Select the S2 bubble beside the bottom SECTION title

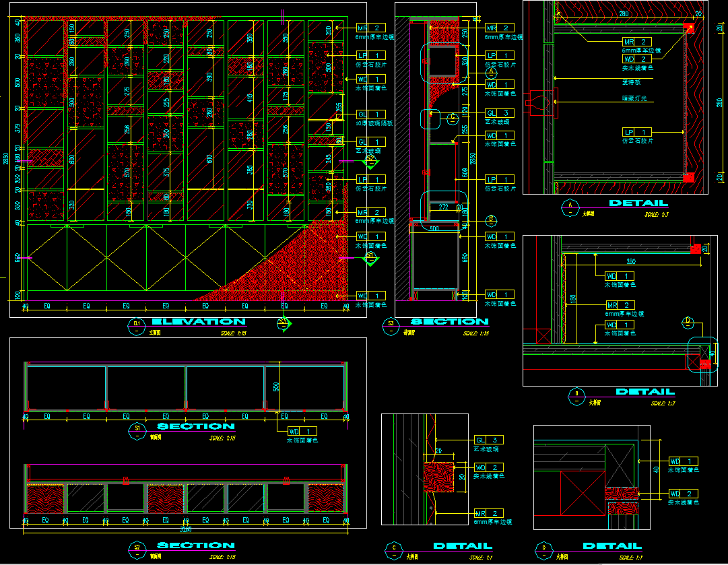point(137,547)
